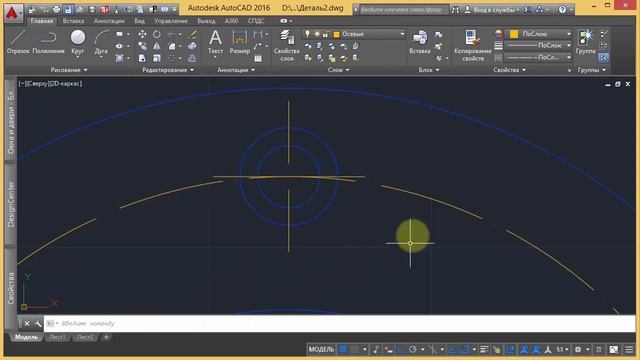Insert a table via Annotation table icon

tap(258, 58)
